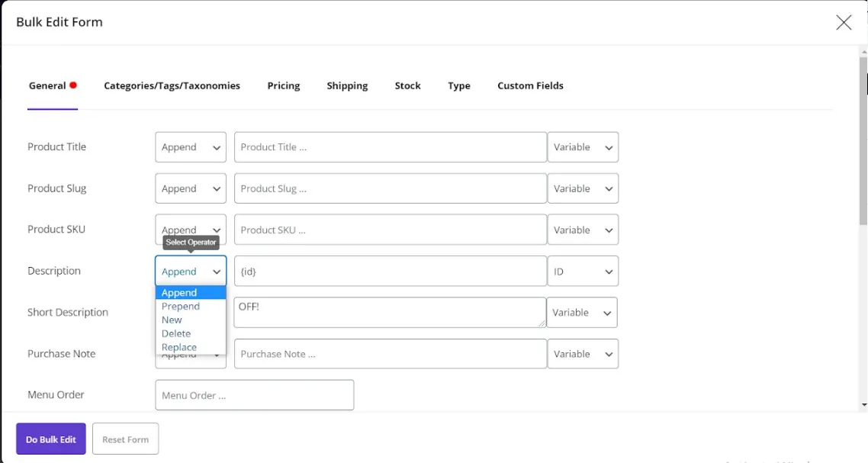Open the Shipping tab
This screenshot has height=463, width=868.
(x=347, y=85)
